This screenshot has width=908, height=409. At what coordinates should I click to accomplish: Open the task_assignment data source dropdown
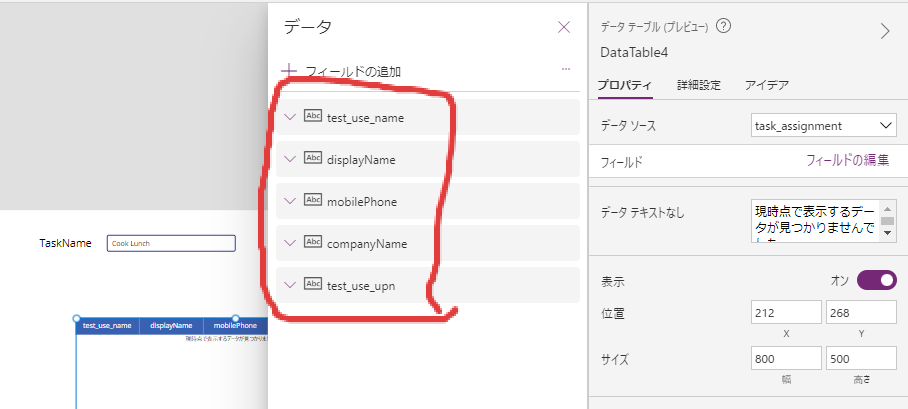[823, 125]
